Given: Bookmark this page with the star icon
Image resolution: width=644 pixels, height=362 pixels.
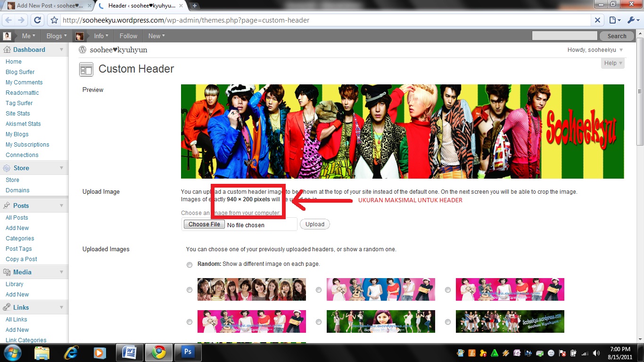Looking at the screenshot, I should coord(54,20).
